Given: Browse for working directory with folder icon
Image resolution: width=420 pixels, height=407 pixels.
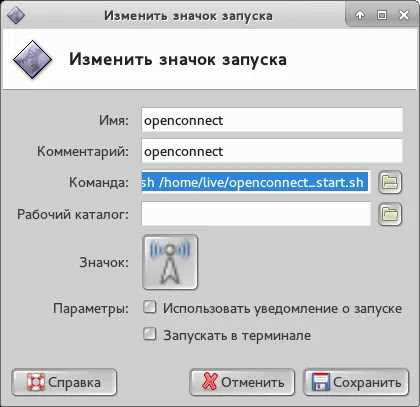Looking at the screenshot, I should (390, 214).
